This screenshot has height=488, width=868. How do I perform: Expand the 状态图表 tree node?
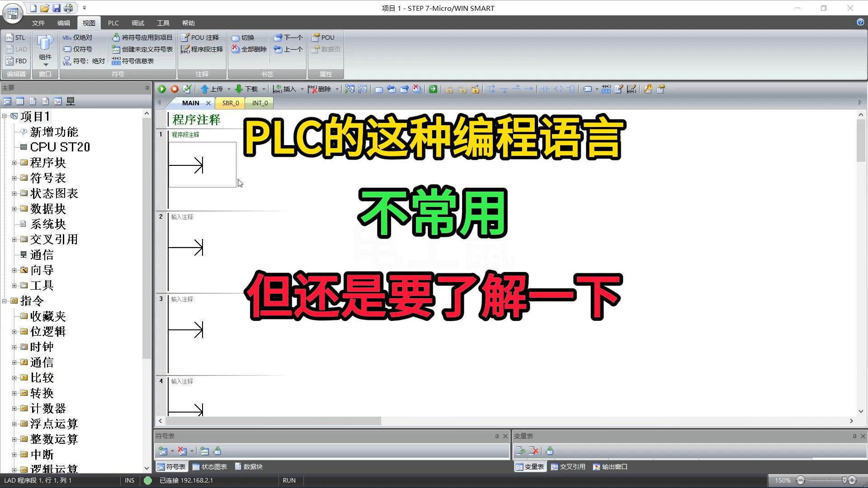pyautogui.click(x=14, y=193)
